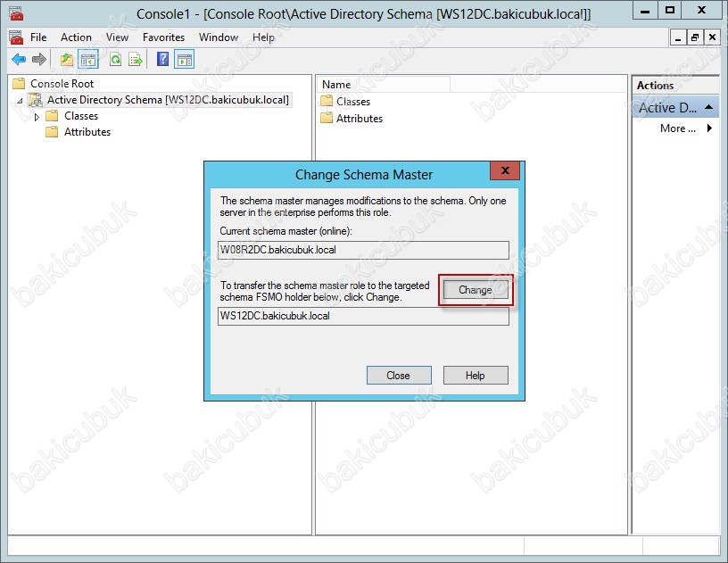Close the Change Schema Master dialog with X

[x=505, y=170]
